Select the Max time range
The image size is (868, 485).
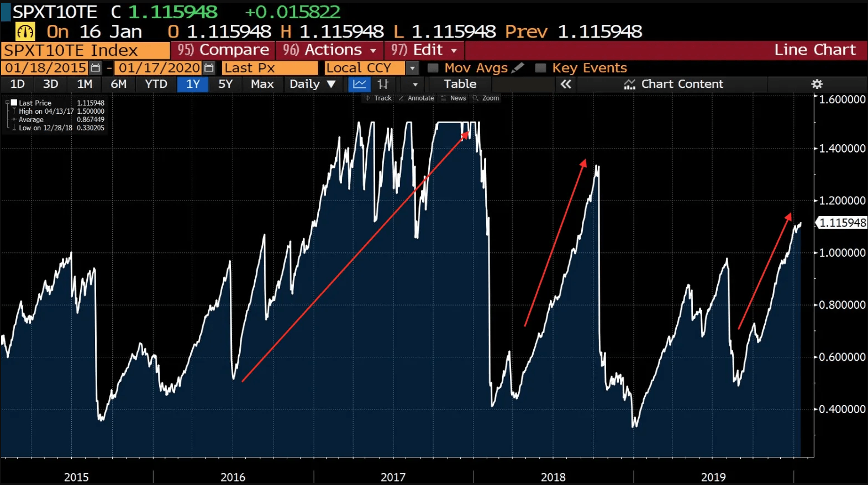[262, 84]
